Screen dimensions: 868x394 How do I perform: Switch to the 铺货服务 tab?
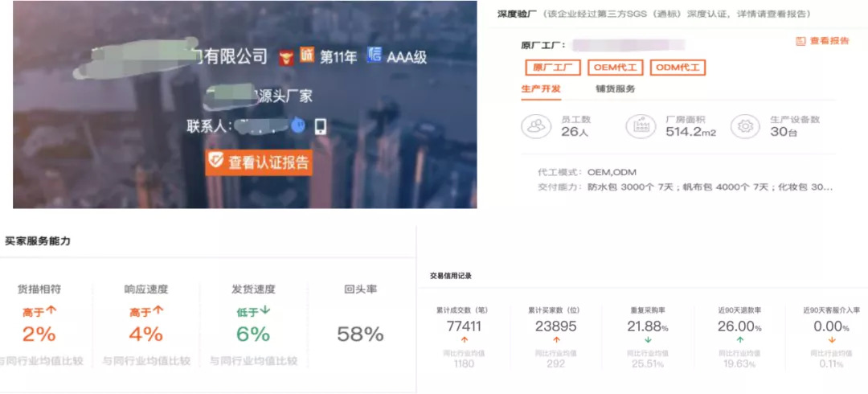pos(615,89)
